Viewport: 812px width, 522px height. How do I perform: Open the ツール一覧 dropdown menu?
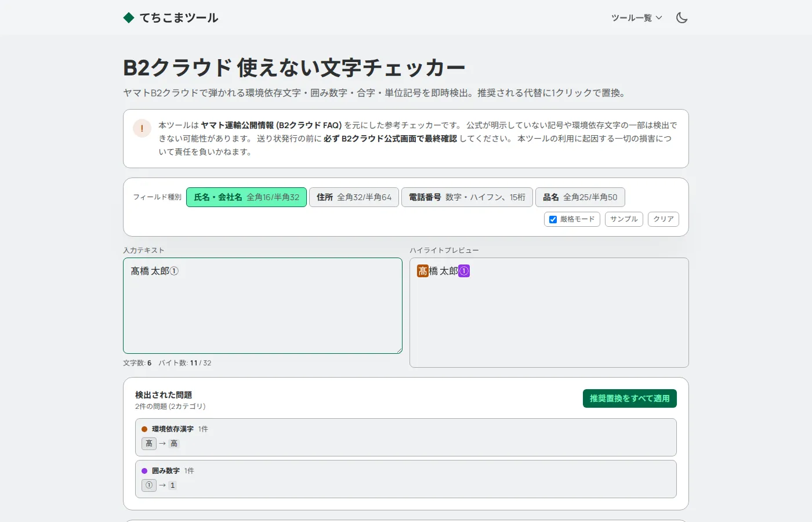[x=636, y=18]
